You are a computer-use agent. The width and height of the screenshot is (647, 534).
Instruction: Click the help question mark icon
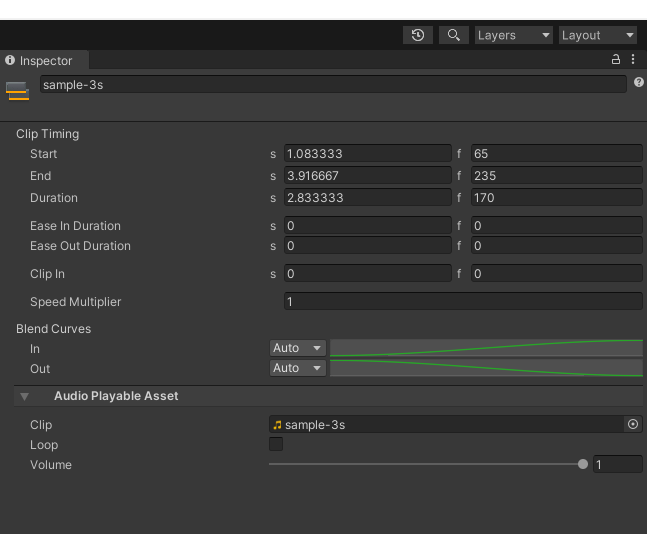point(638,83)
